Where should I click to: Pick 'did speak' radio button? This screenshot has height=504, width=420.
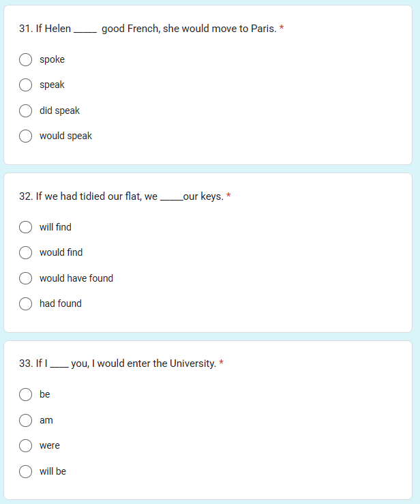point(25,111)
